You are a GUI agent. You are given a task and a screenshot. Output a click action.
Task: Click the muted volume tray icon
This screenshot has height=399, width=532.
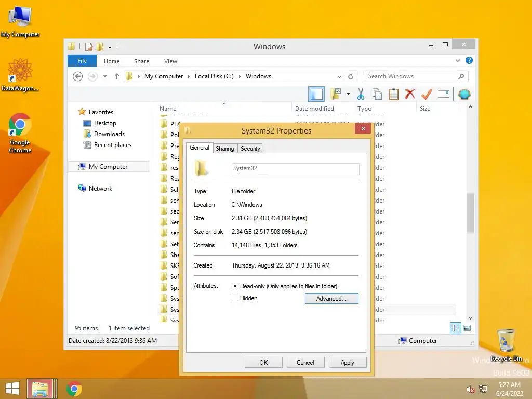coord(470,389)
